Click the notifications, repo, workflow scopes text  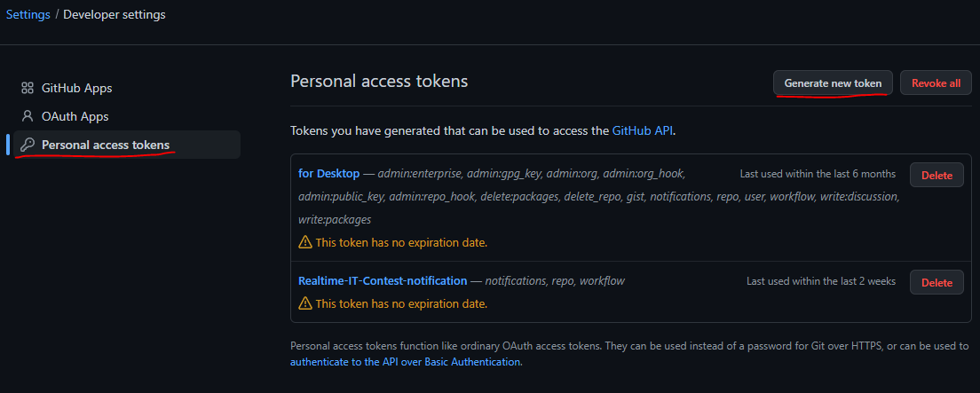(x=555, y=280)
